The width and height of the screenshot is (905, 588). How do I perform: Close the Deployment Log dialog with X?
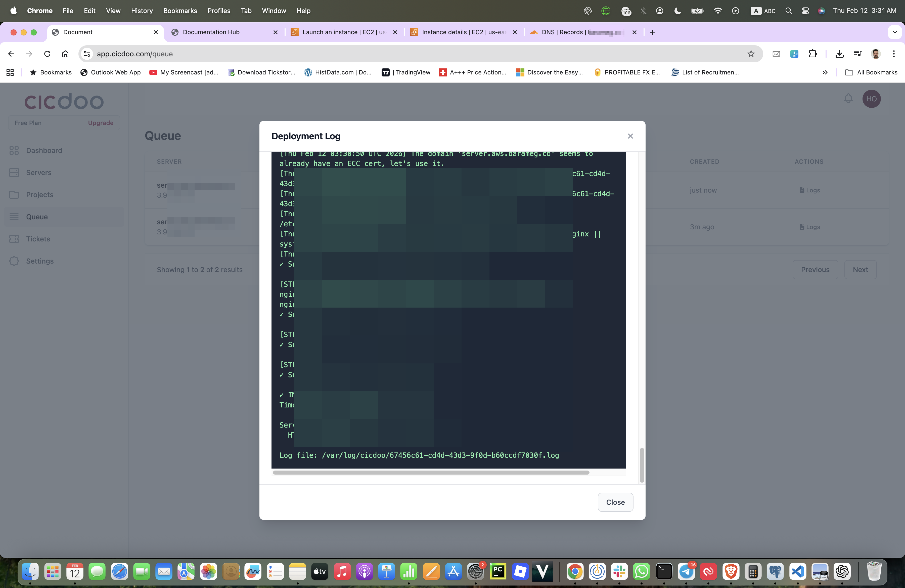pyautogui.click(x=630, y=136)
